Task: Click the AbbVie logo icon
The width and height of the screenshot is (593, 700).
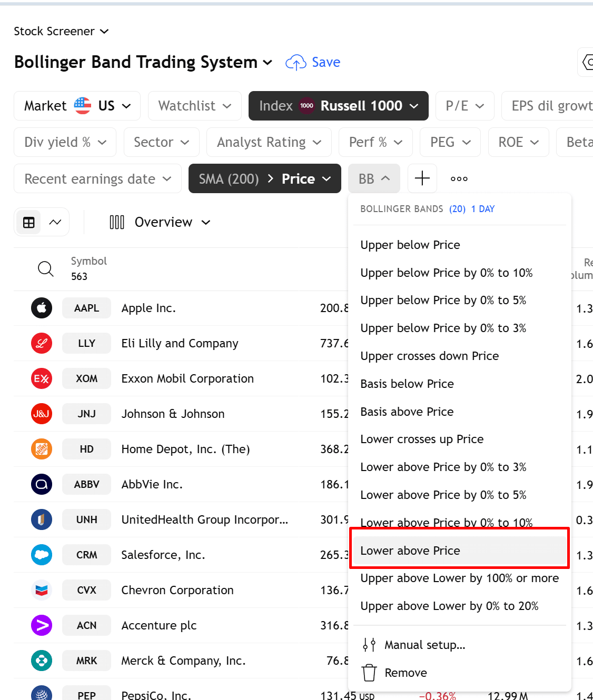Action: [42, 484]
